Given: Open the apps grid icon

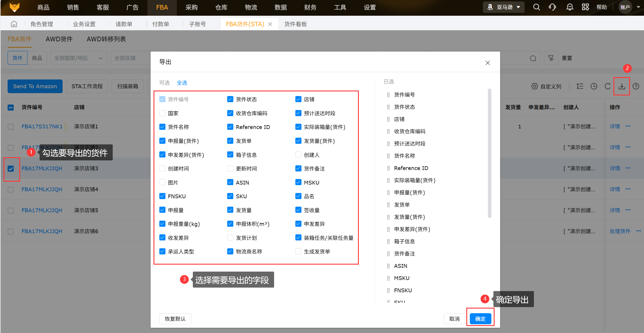Looking at the screenshot, I should [585, 7].
